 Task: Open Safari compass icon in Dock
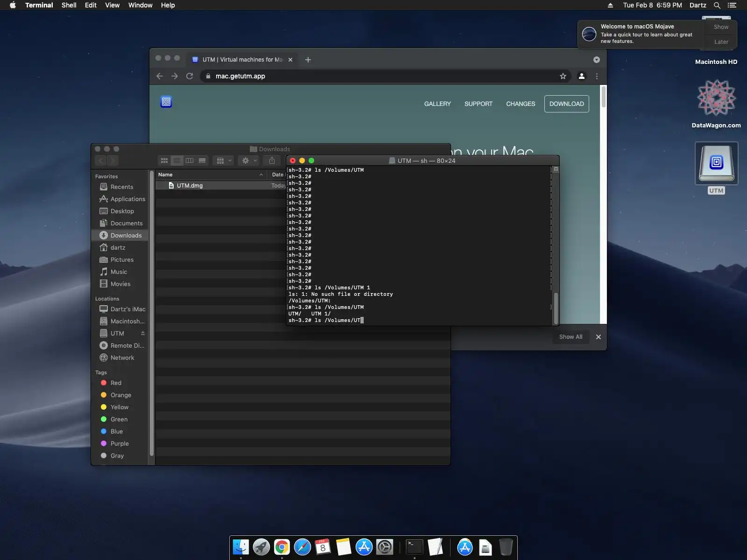303,547
